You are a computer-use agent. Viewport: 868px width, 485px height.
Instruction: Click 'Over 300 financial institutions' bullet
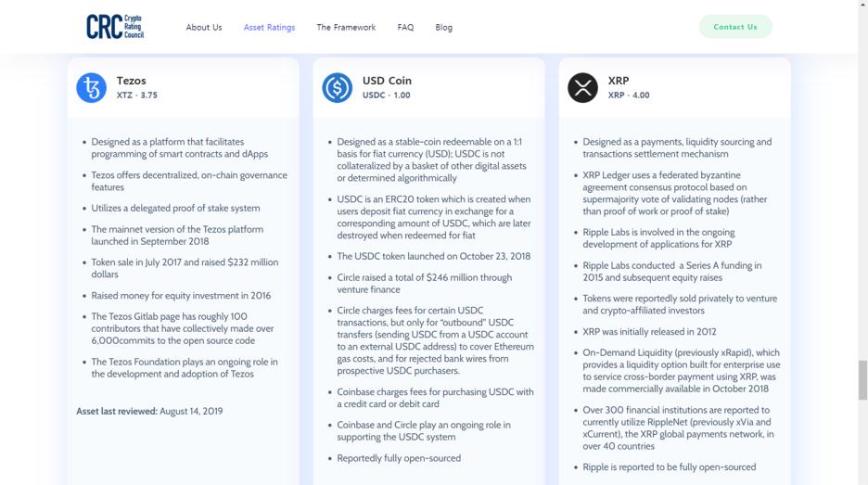pos(678,428)
